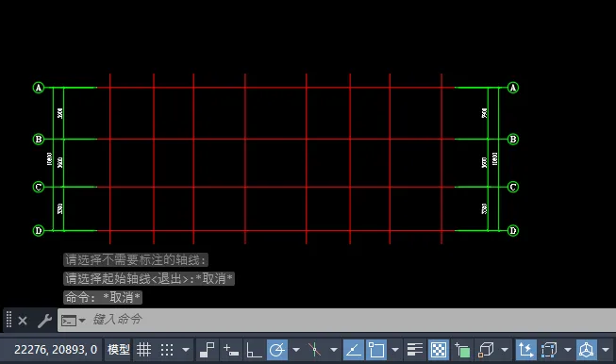The height and width of the screenshot is (364, 616).
Task: Toggle Lineweight display icon
Action: coord(414,350)
